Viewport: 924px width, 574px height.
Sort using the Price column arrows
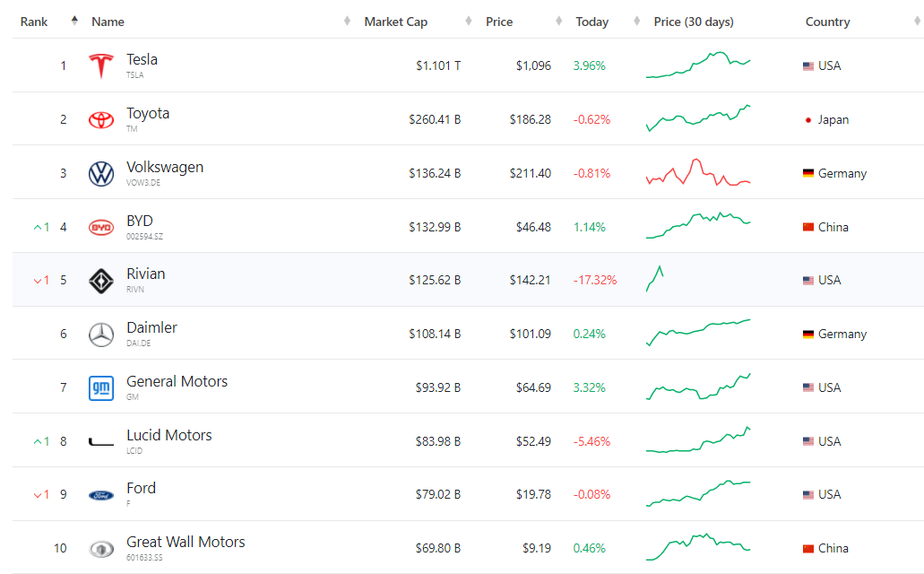click(558, 22)
